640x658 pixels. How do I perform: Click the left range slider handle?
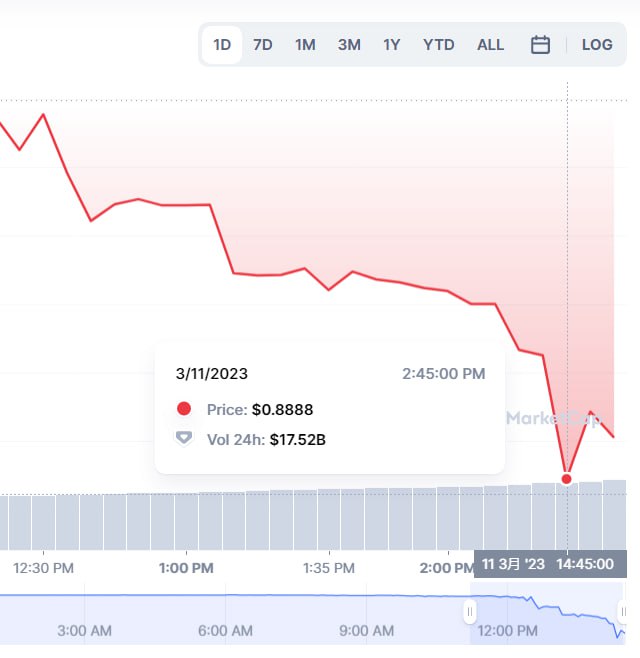(470, 612)
